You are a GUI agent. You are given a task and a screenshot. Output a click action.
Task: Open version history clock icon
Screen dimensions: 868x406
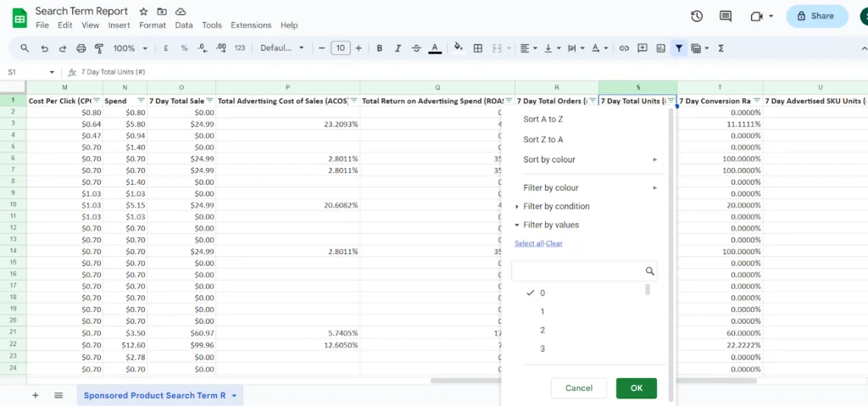tap(697, 16)
